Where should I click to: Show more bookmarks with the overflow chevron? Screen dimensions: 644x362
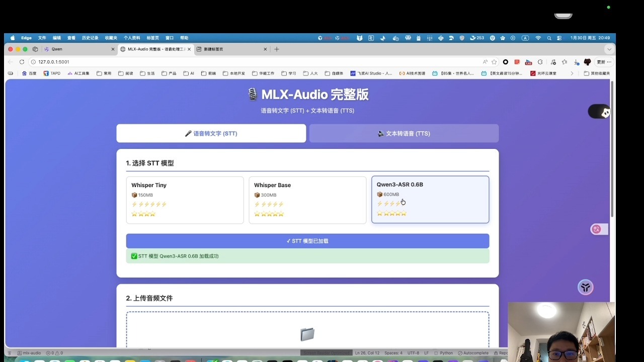pyautogui.click(x=572, y=73)
